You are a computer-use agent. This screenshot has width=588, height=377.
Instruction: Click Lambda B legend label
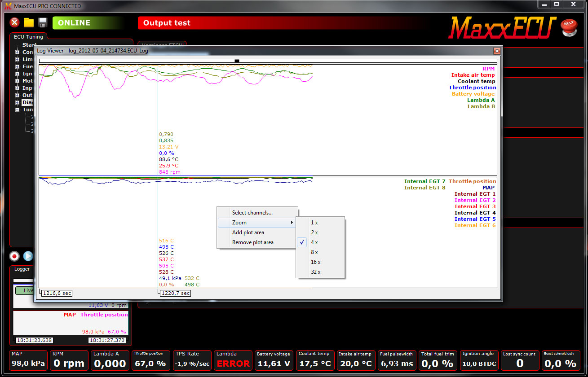(x=481, y=106)
